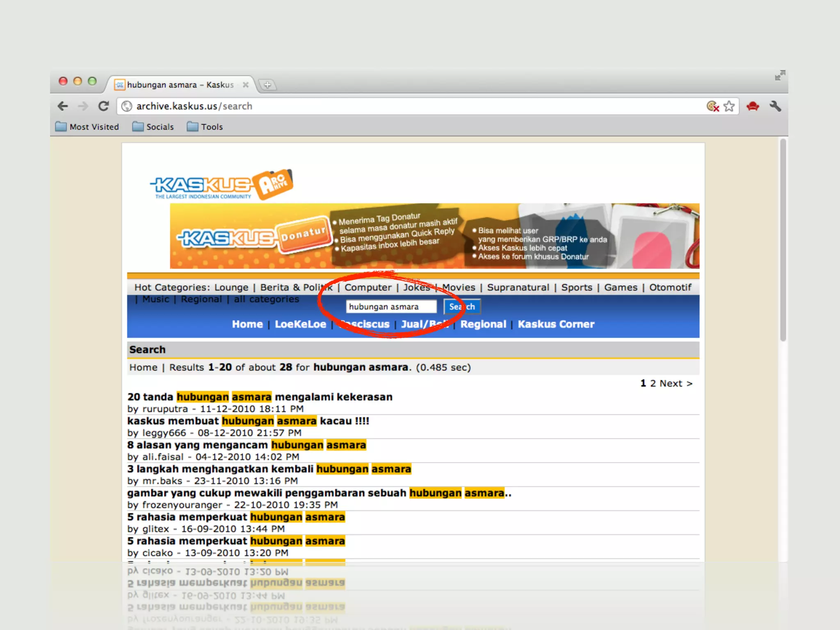
Task: Expand the Socials bookmarks folder
Action: (153, 127)
